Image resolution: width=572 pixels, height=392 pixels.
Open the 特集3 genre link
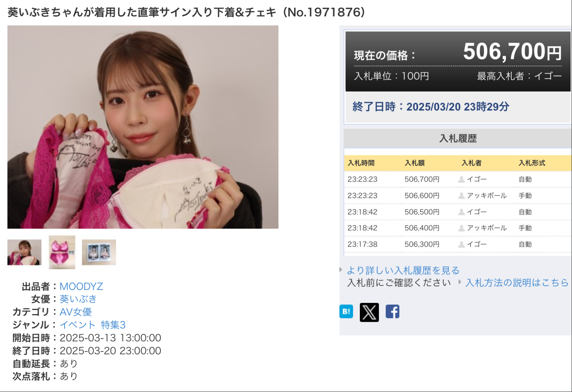tap(113, 325)
